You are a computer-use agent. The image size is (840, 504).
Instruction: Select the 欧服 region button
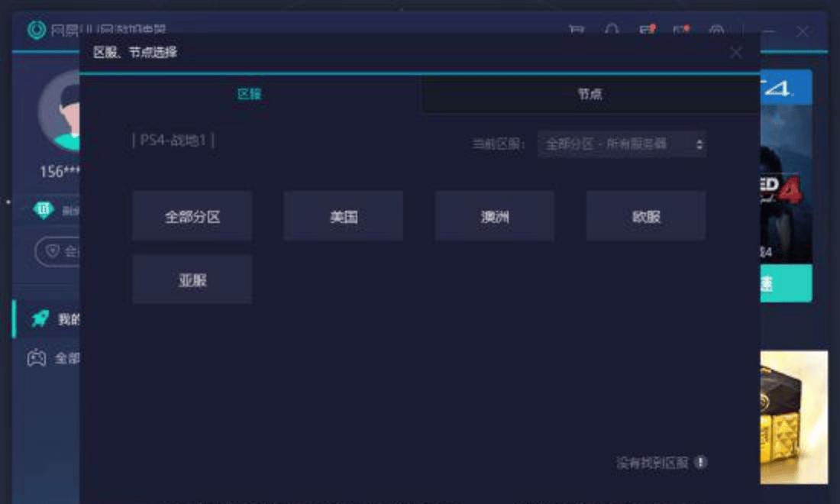tap(646, 216)
